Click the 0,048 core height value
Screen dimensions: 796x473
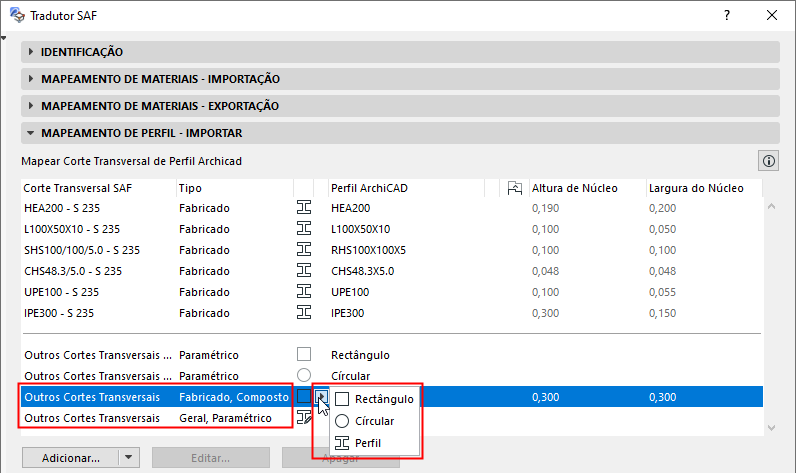click(x=546, y=271)
